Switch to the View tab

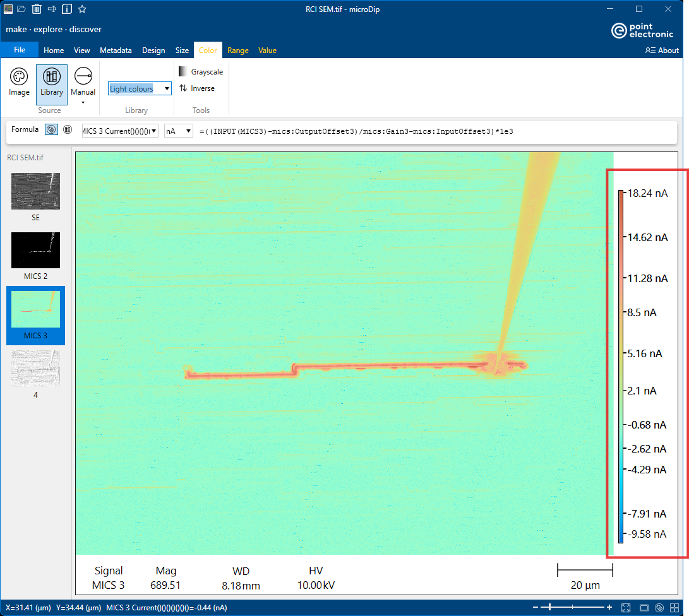click(x=81, y=50)
